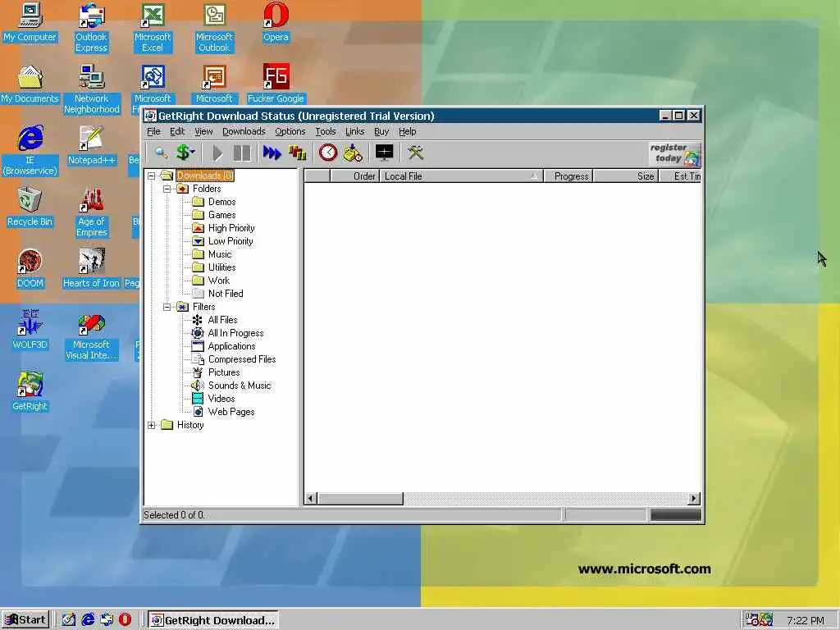
Task: Select the Sounds & Music filter
Action: click(240, 386)
